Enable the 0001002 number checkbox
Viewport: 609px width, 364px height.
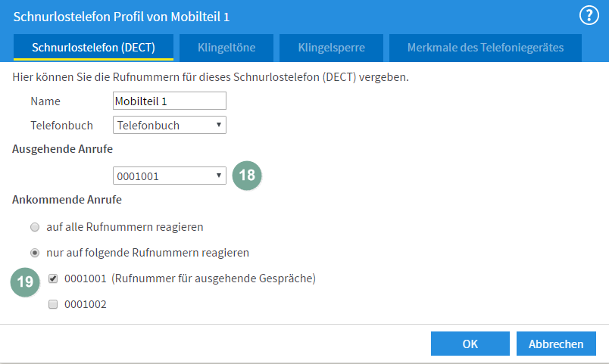[53, 304]
